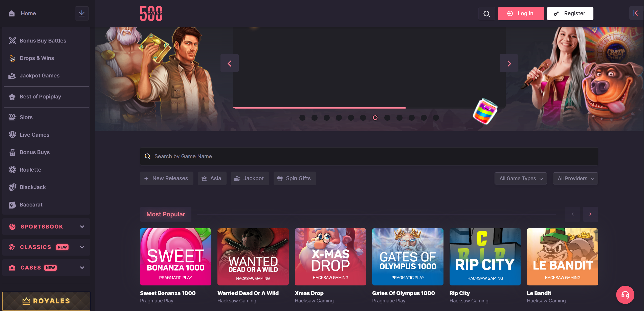Jump to third banner slide dot
This screenshot has width=644, height=311.
pyautogui.click(x=327, y=118)
